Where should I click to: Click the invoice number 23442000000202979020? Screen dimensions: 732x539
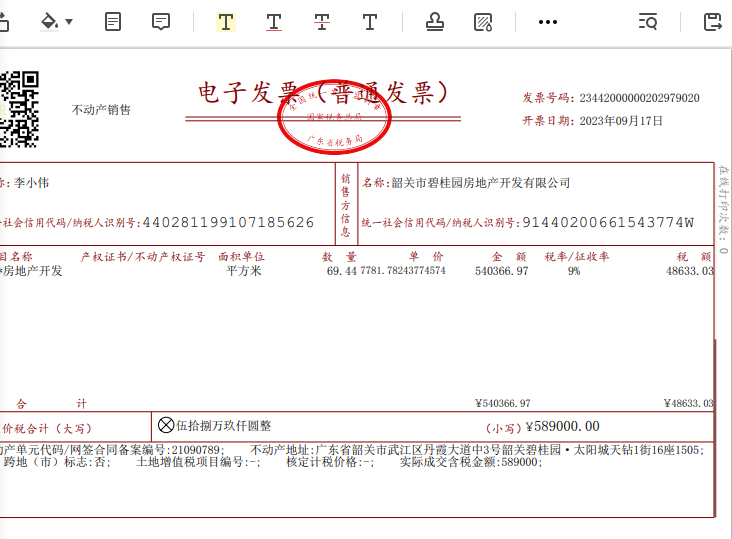click(x=639, y=98)
